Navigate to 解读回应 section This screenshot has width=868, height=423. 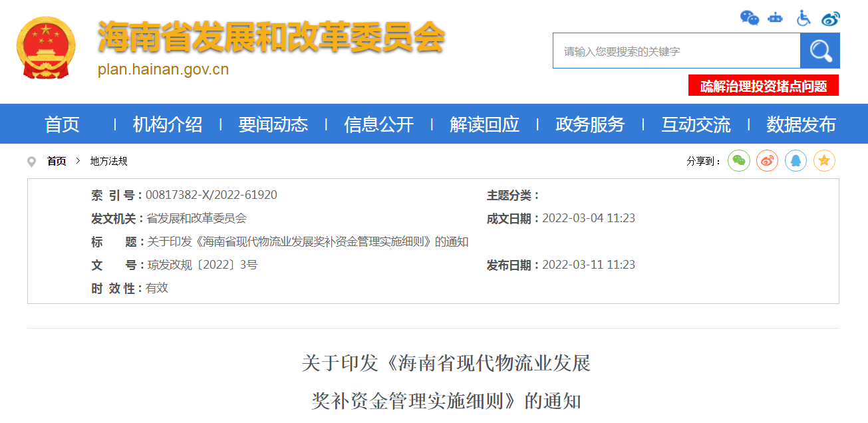pos(484,124)
